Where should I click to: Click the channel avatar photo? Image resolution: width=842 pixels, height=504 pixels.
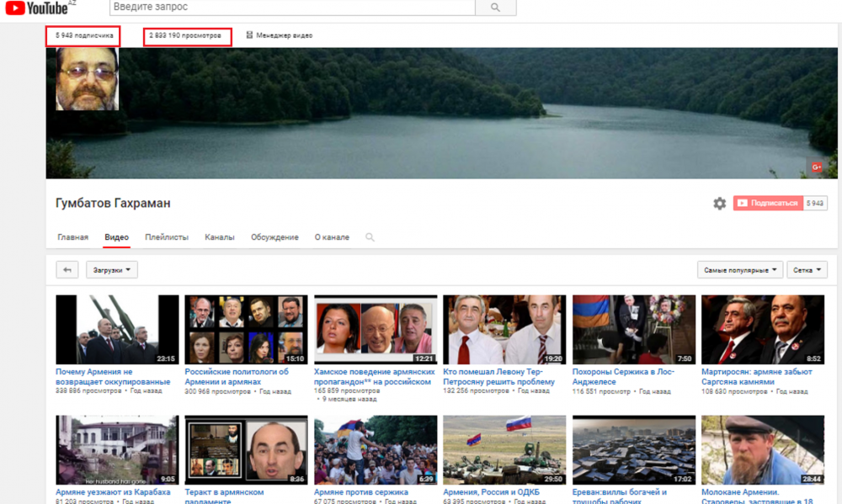pyautogui.click(x=87, y=79)
